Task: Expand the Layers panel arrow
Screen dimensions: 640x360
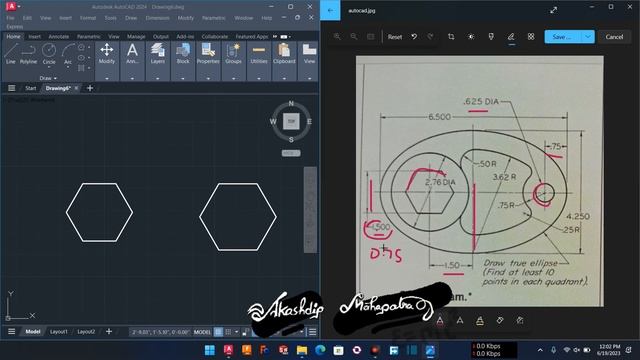Action: [x=158, y=78]
